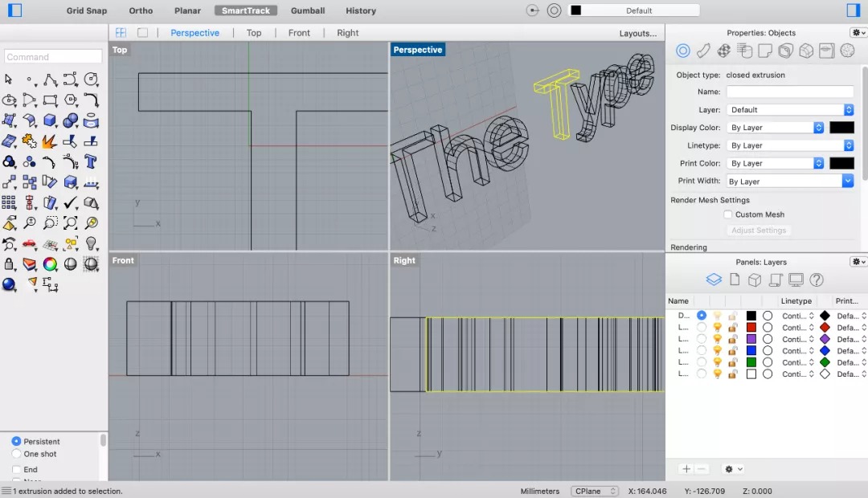Open the Layers stack icon in Panels
The width and height of the screenshot is (868, 498).
pyautogui.click(x=714, y=280)
